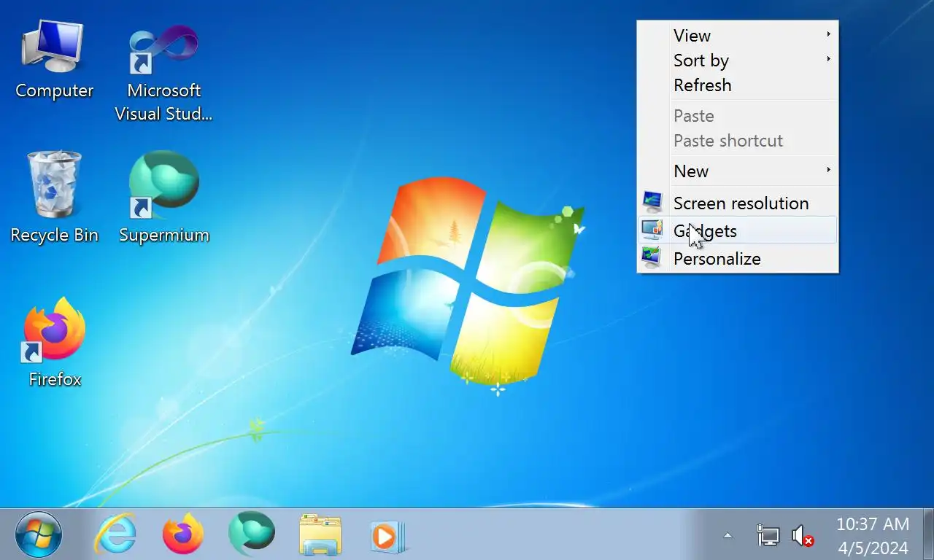Open Windows Explorer from taskbar

pyautogui.click(x=320, y=534)
